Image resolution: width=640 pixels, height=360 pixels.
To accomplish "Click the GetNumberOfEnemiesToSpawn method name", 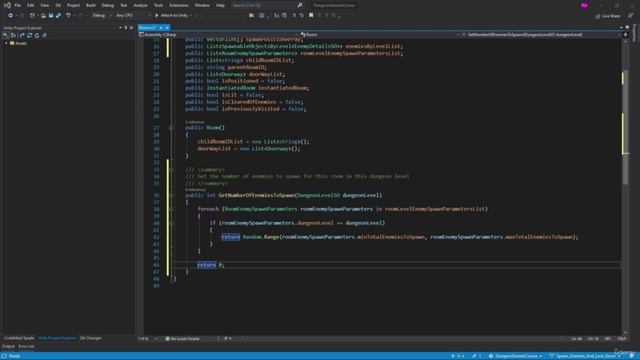I will (x=256, y=196).
